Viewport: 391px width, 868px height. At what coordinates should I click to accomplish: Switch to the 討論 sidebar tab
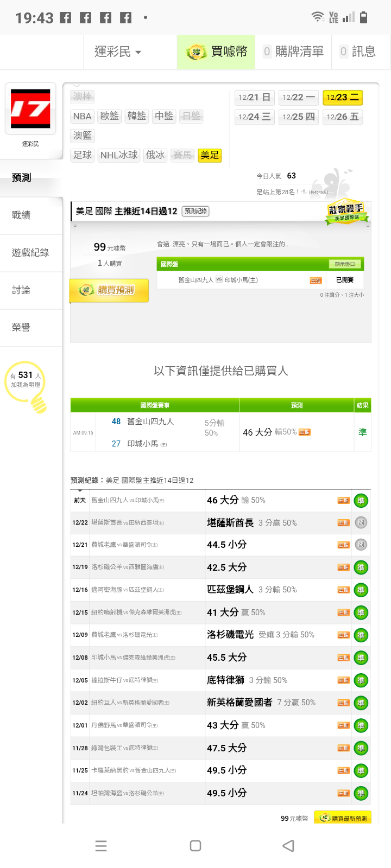tap(21, 290)
